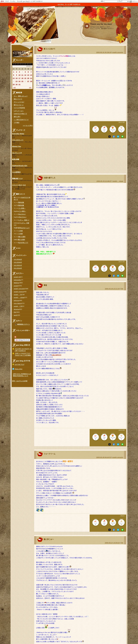The image size is (138, 644).
Task: Open bookmark Always You
Action: 17,147
